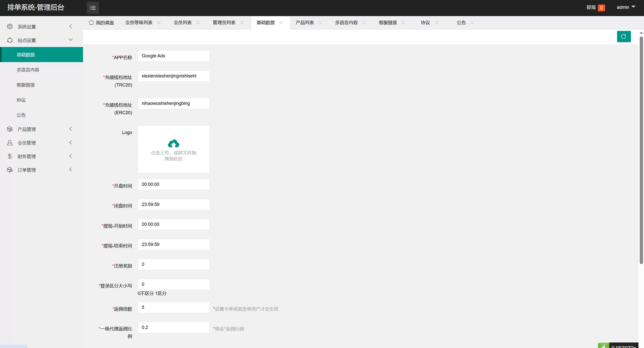This screenshot has width=644, height=348.
Task: Click the APP名称 input field
Action: (173, 56)
